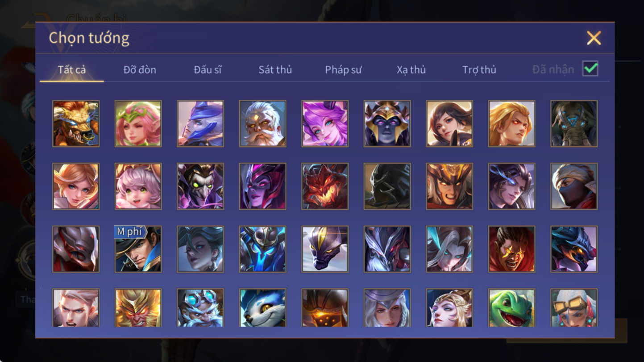The height and width of the screenshot is (362, 644).
Task: Select the red lava demon hero
Action: click(x=325, y=186)
